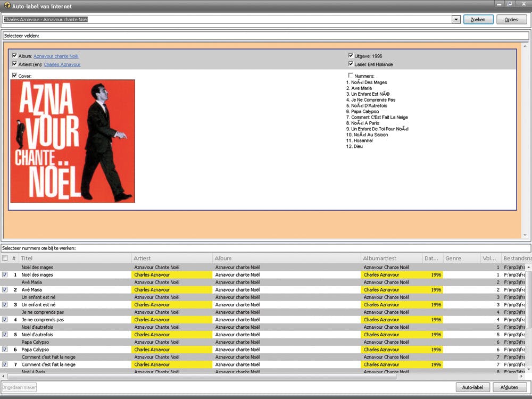Select track listing '6. Papa Calypso'
This screenshot has width=532, height=399.
pyautogui.click(x=362, y=111)
